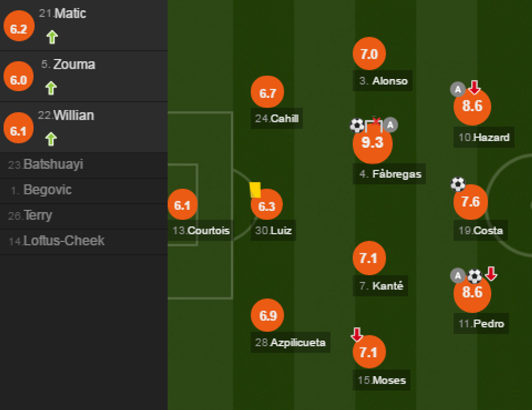Click the goal ball icon above Pedro
This screenshot has height=410, width=532.
pos(474,276)
